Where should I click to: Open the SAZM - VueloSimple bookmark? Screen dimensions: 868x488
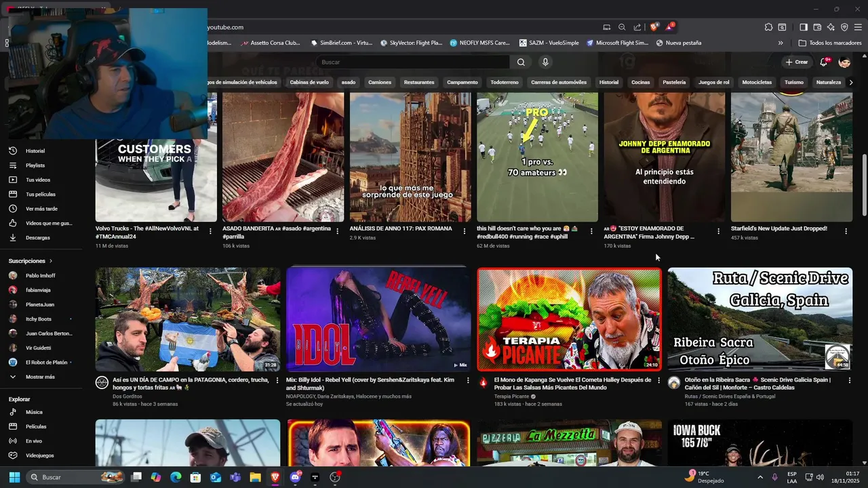549,43
